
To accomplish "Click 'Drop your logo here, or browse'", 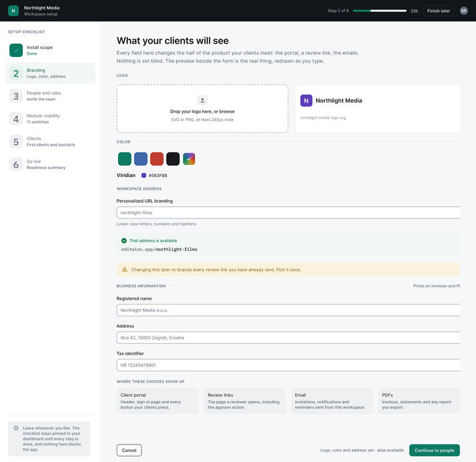I will [202, 111].
